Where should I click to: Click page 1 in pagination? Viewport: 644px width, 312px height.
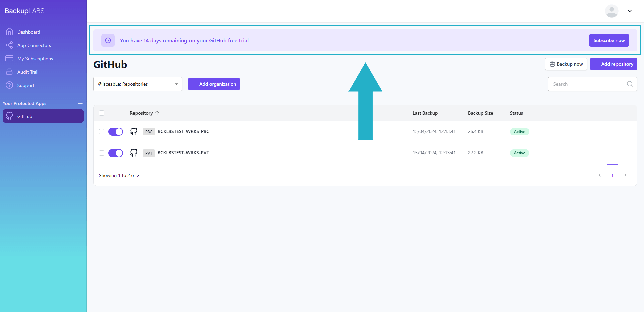(612, 175)
